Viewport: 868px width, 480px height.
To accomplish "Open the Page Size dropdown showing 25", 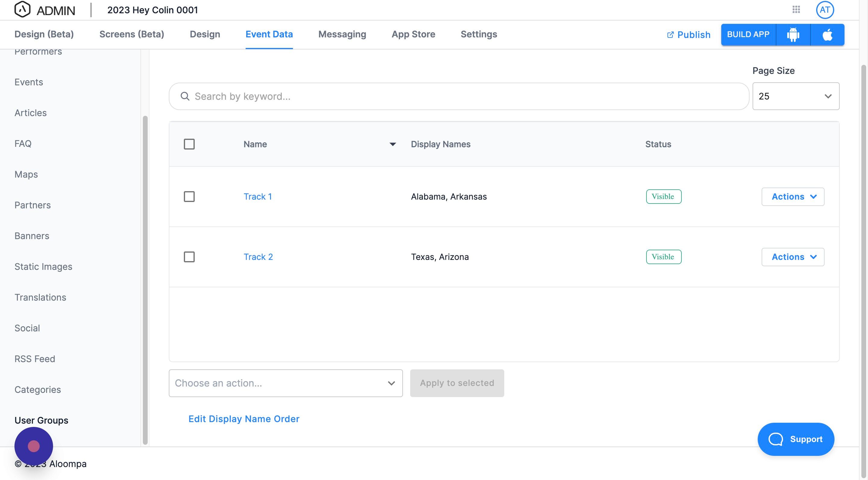I will 796,96.
